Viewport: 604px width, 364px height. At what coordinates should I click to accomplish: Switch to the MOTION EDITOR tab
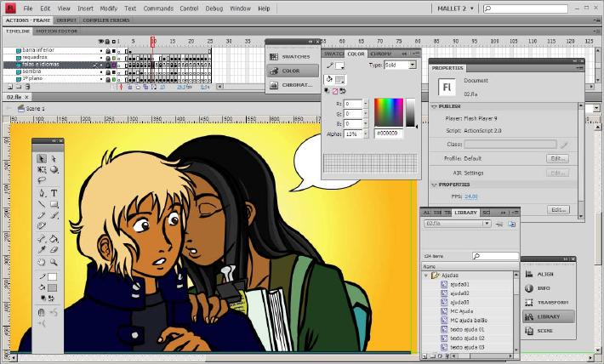coord(57,31)
